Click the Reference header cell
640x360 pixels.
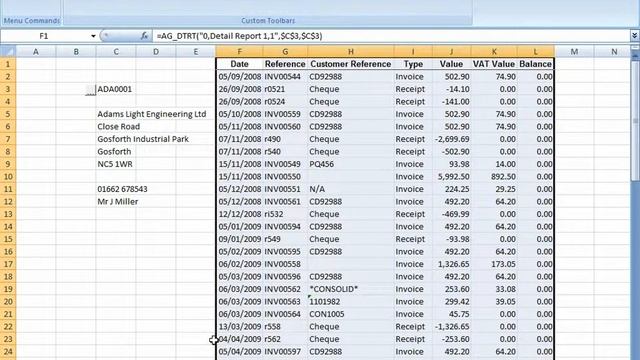coord(285,64)
